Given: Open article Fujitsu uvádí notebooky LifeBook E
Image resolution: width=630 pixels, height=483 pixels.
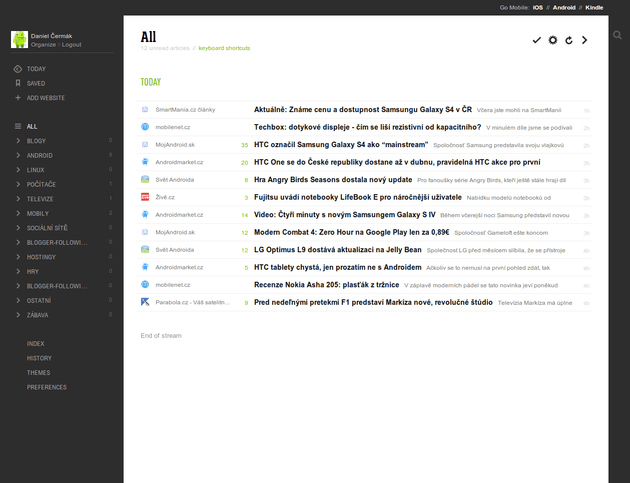Looking at the screenshot, I should pos(358,197).
